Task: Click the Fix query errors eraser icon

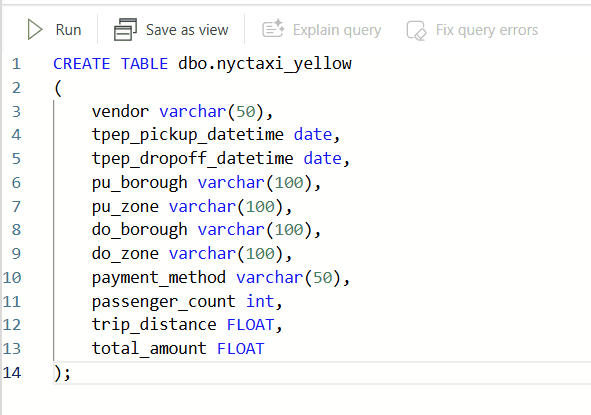Action: coord(416,30)
